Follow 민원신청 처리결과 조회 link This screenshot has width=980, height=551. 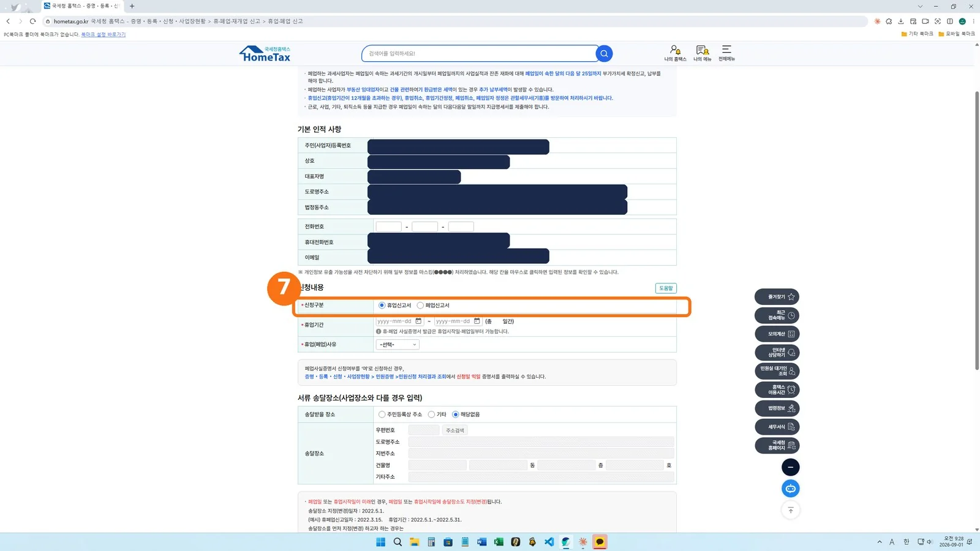click(423, 377)
